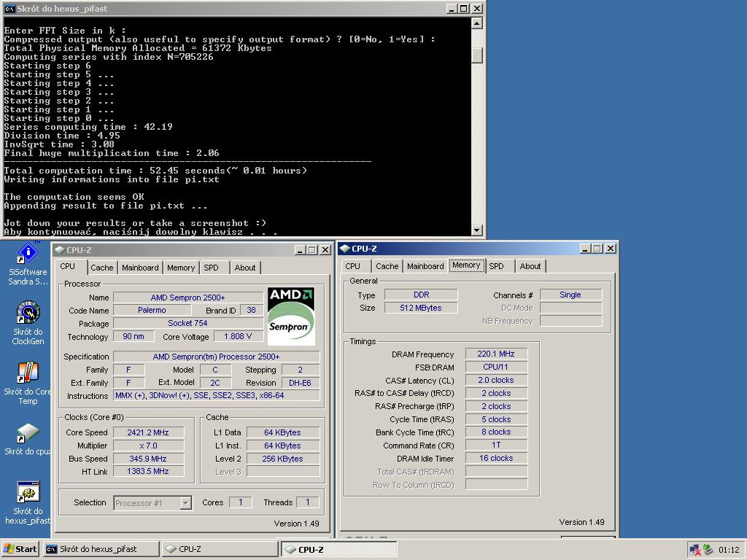Click the Instructions field value

(216, 396)
